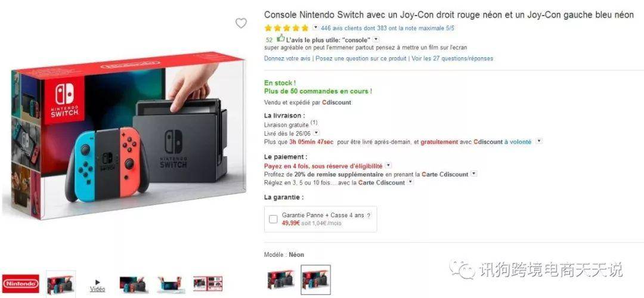This screenshot has height=298, width=644.
Task: Expand the 'Cdiscount à volonté' dropdown arrow
Action: point(539,141)
